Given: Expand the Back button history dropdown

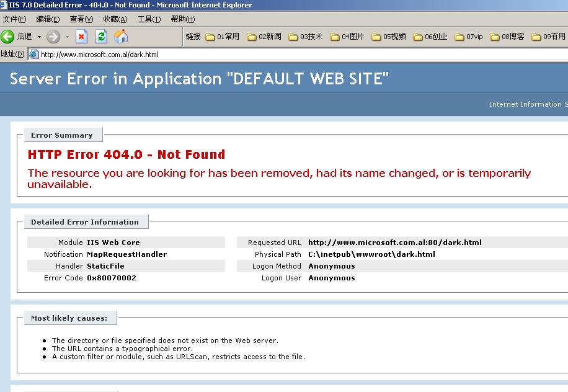Looking at the screenshot, I should click(39, 37).
